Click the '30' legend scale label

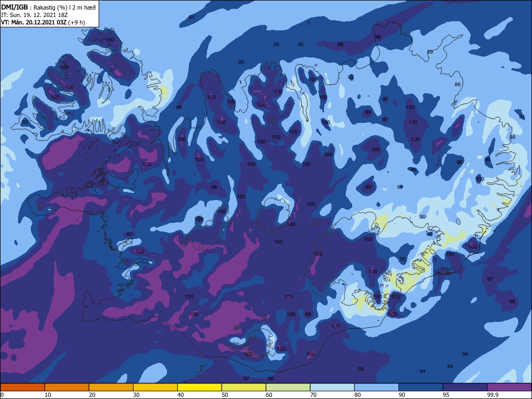coord(136,395)
